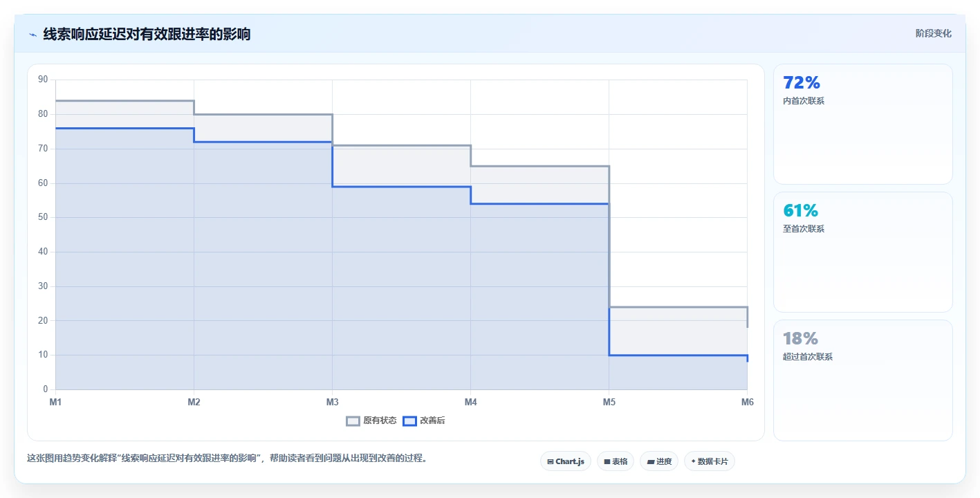Select the Chart.js tag
The width and height of the screenshot is (980, 498).
pos(565,461)
